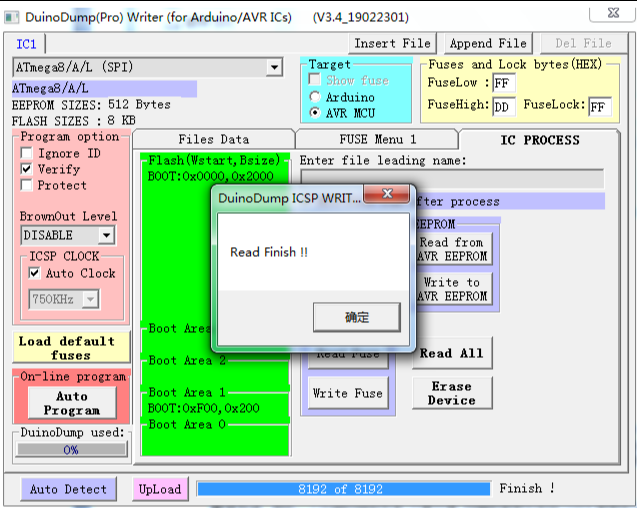Click the Read Finish !! message text
This screenshot has height=508, width=637.
click(x=269, y=252)
